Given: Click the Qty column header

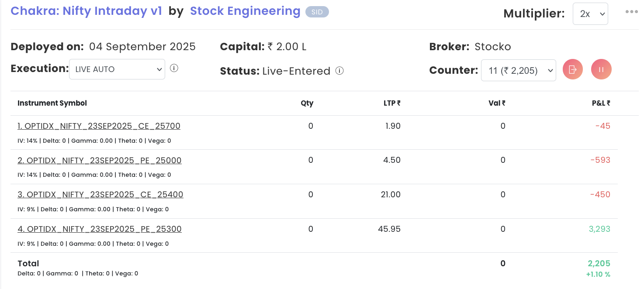Looking at the screenshot, I should click(x=307, y=103).
